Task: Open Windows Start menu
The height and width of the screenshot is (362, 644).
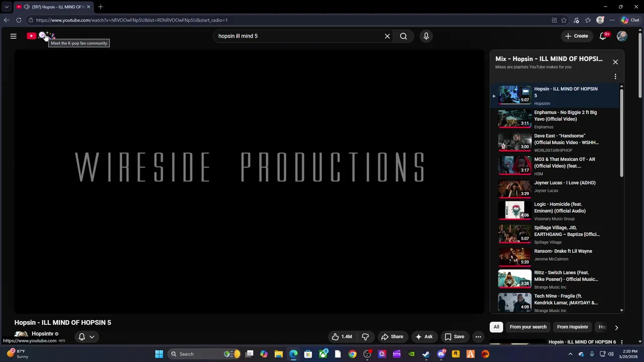Action: (159, 354)
